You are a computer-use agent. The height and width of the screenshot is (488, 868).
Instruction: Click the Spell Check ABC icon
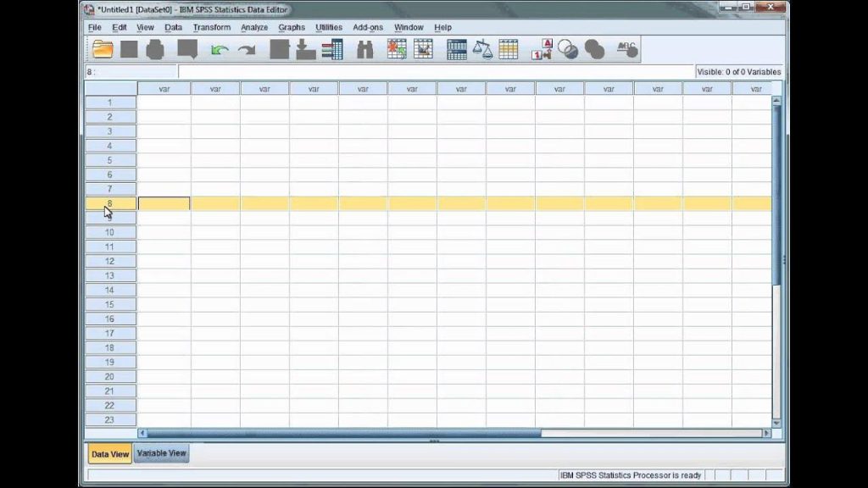tap(627, 49)
